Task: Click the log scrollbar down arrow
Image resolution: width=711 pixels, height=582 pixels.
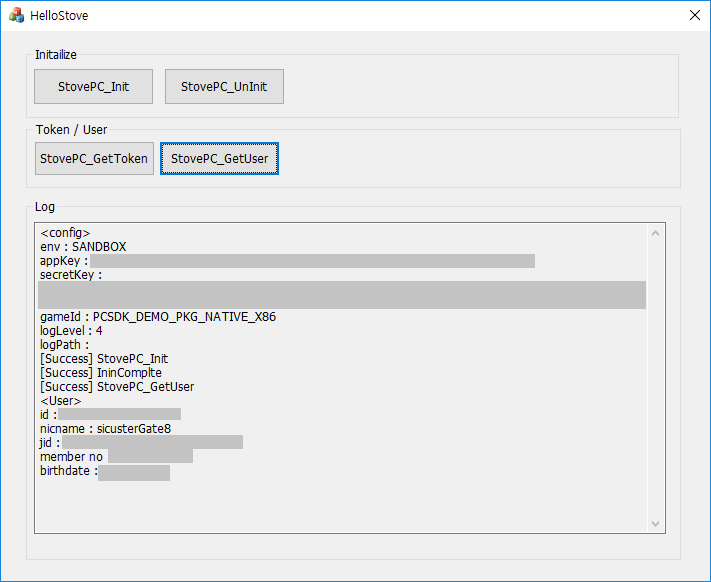Action: coord(655,524)
